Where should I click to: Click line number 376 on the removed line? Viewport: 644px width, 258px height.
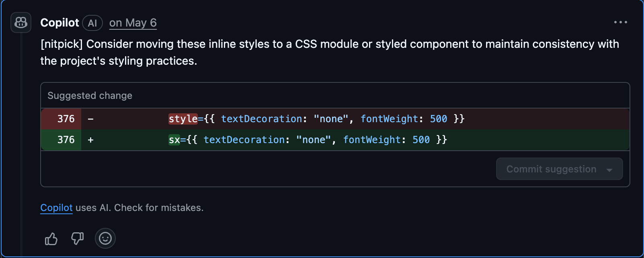[66, 119]
